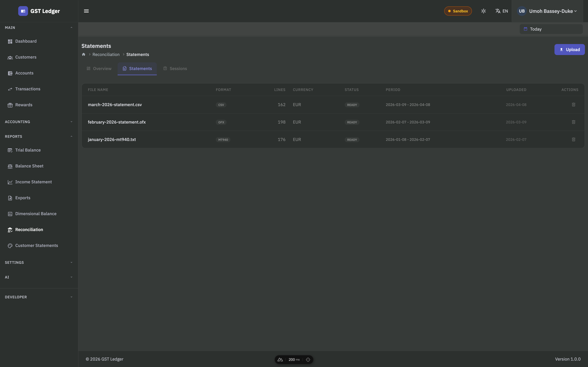The image size is (588, 367).
Task: Click the target icon in the bottom debug bar
Action: 308,360
